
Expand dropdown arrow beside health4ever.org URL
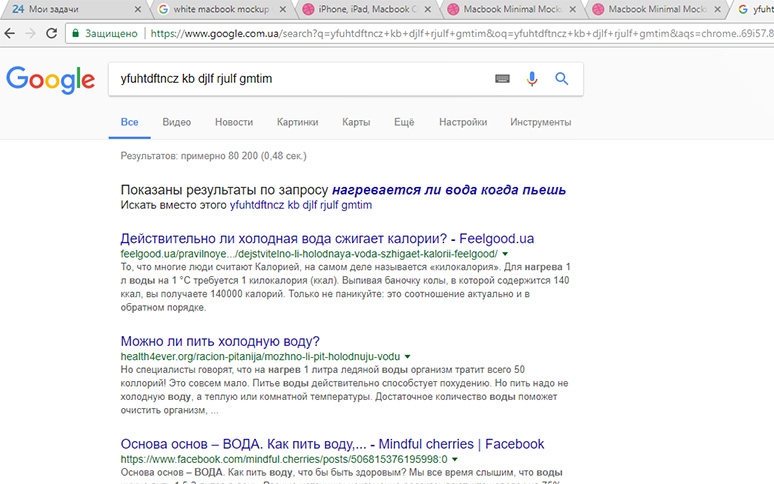(x=408, y=357)
